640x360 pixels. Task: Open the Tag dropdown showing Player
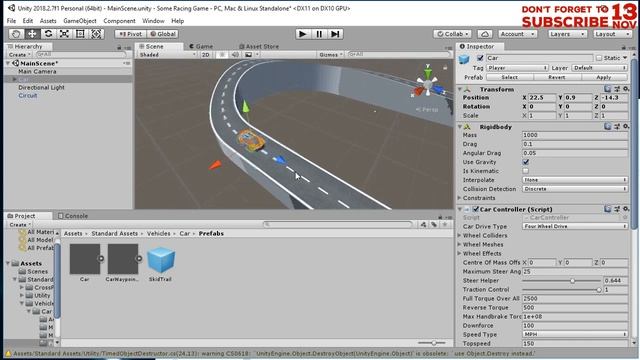click(x=517, y=68)
